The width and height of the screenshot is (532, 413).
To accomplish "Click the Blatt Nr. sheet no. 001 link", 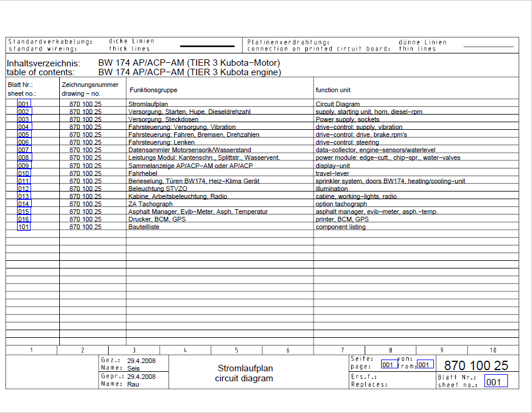I will click(x=496, y=381).
